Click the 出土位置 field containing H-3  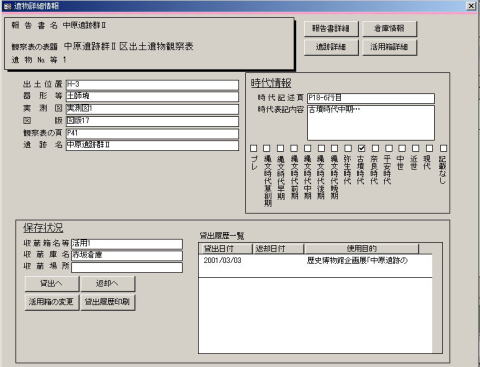coord(152,85)
